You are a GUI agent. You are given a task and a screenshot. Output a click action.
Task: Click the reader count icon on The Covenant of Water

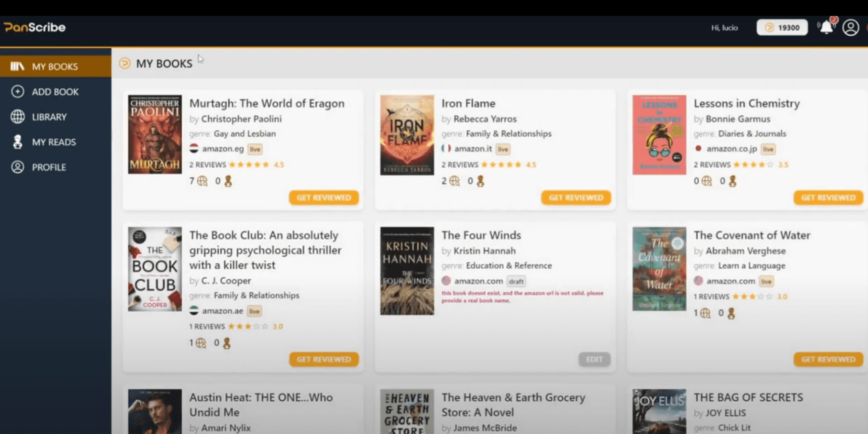731,313
